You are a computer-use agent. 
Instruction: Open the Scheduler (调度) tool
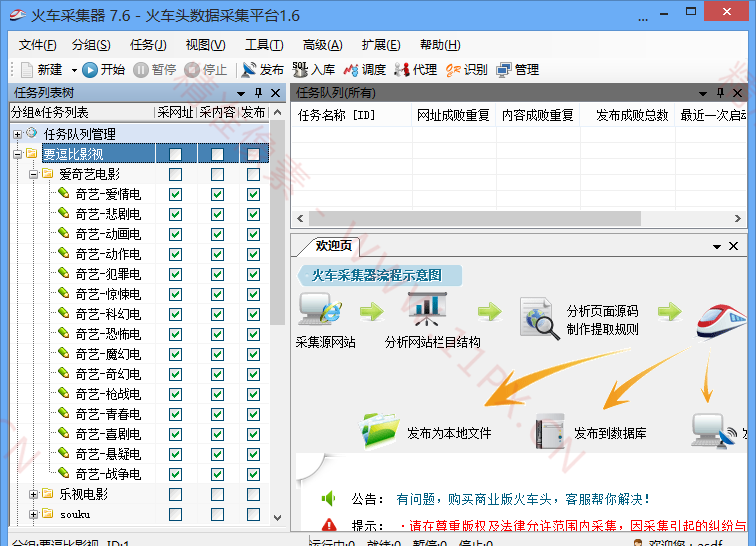(x=351, y=70)
